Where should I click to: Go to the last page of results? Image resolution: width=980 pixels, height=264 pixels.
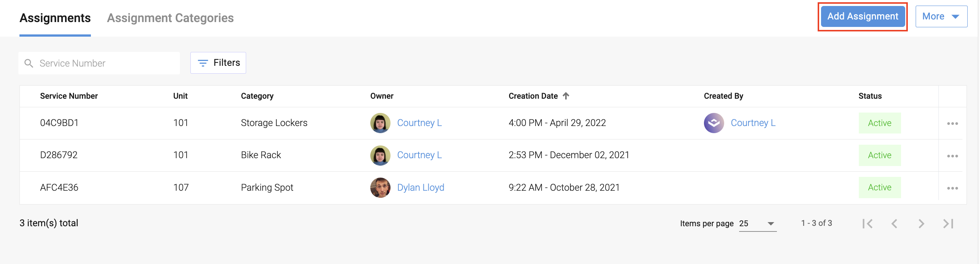coord(948,223)
